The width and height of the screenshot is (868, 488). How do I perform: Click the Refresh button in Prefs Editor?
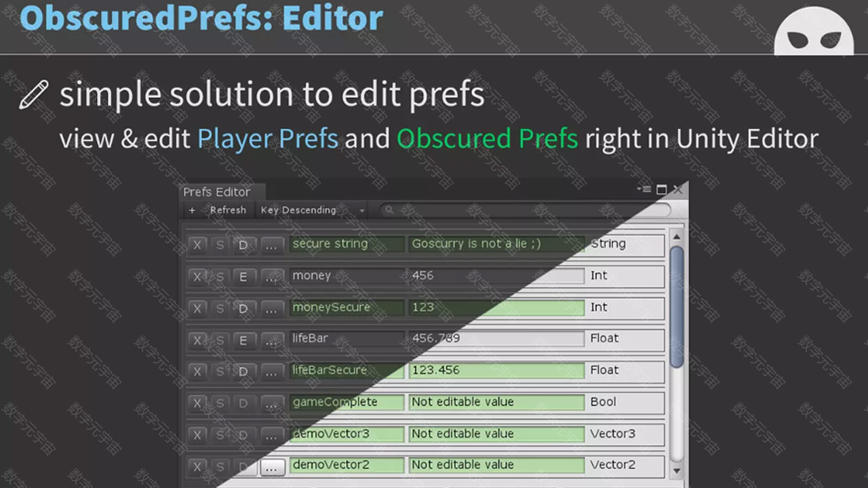point(228,210)
